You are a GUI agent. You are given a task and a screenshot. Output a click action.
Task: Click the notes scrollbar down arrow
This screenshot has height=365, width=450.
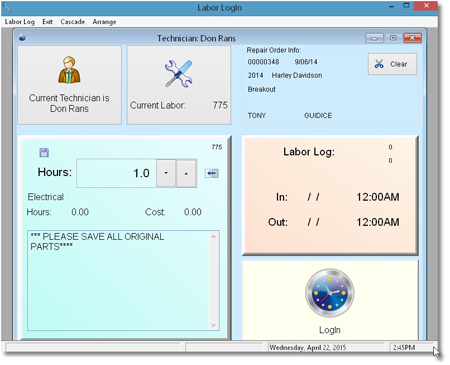point(214,325)
